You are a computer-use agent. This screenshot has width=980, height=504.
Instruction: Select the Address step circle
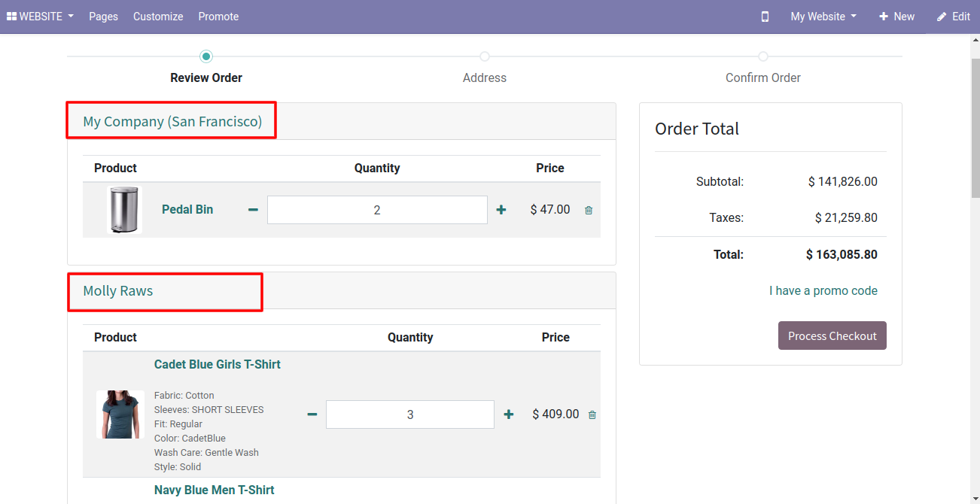(x=485, y=56)
